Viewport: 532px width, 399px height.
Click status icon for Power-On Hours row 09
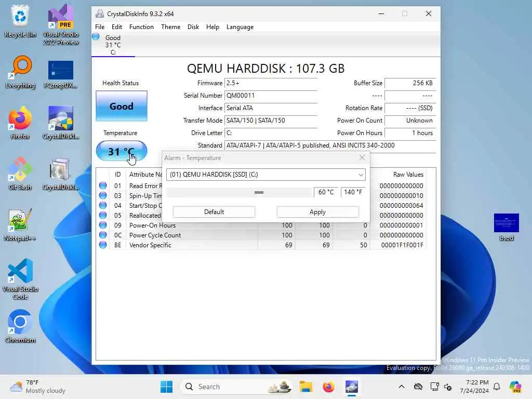click(103, 225)
